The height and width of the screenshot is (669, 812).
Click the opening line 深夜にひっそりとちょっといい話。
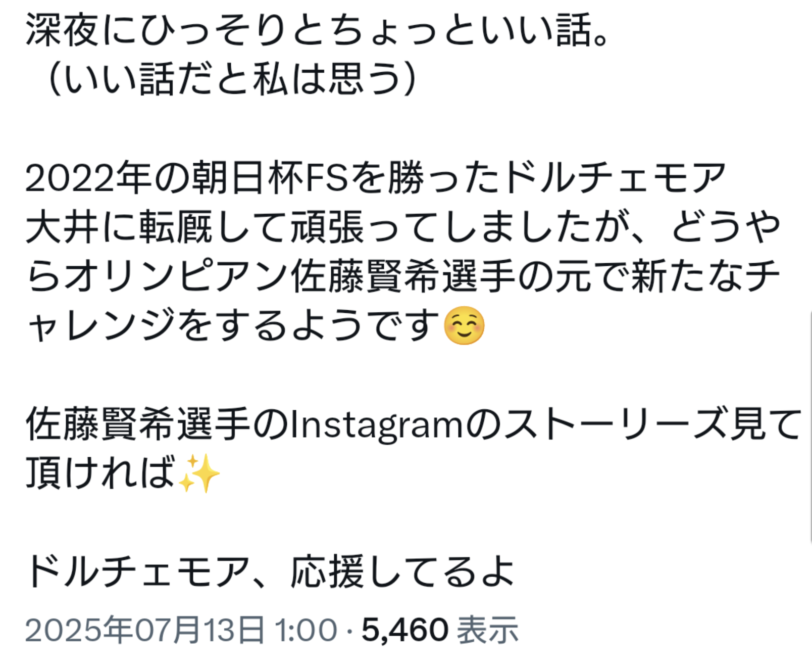click(318, 30)
